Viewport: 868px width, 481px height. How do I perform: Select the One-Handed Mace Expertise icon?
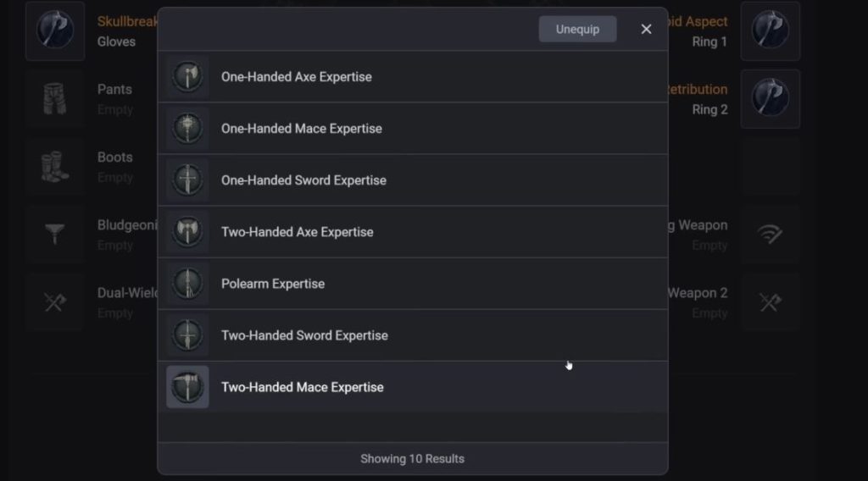(187, 128)
